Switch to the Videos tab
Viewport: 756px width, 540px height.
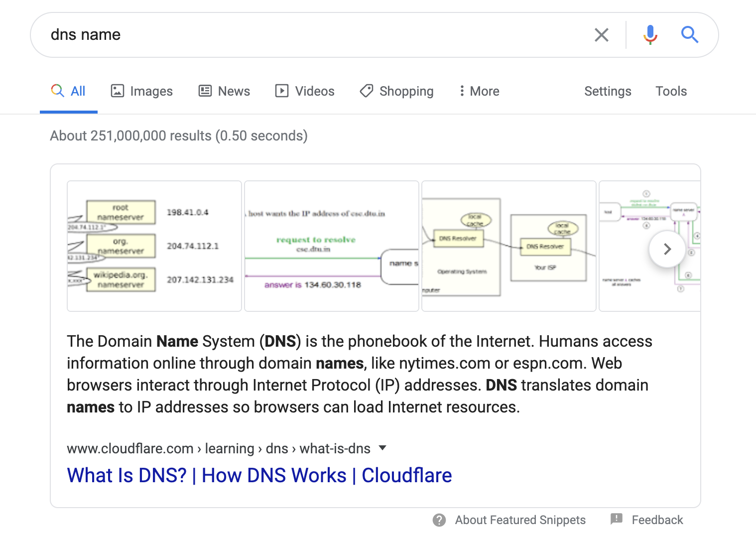coord(305,91)
